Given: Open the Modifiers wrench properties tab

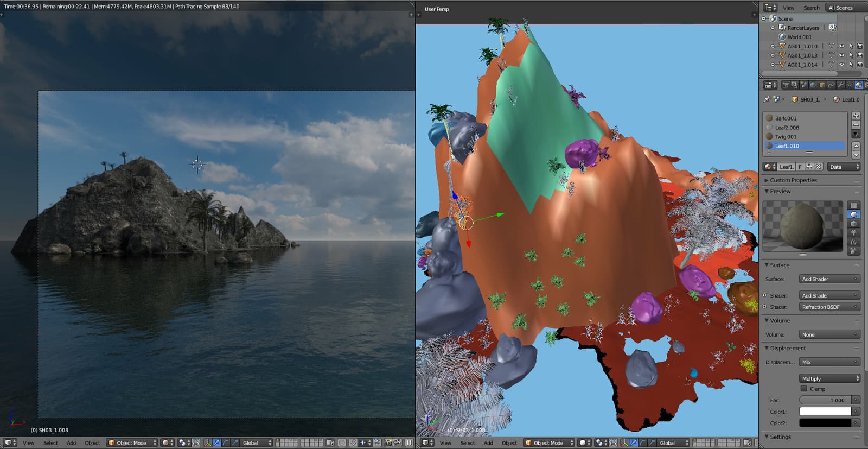Looking at the screenshot, I should click(840, 85).
